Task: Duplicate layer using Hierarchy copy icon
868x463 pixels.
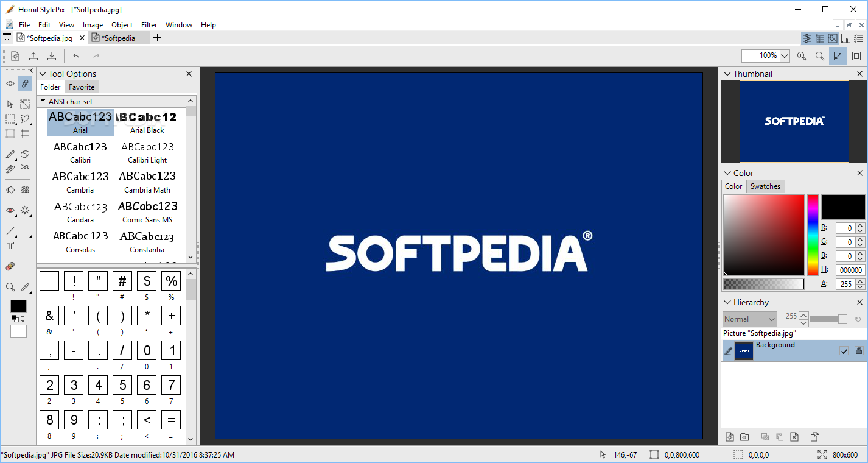Action: [815, 437]
